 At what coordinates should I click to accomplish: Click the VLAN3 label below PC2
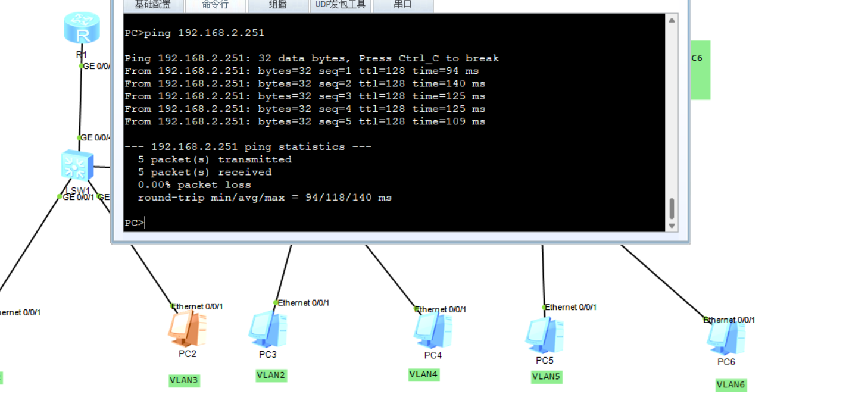pyautogui.click(x=184, y=380)
